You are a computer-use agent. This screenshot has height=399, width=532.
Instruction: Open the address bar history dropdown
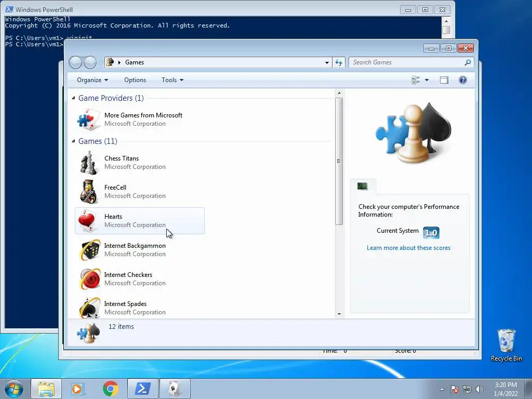[x=327, y=62]
